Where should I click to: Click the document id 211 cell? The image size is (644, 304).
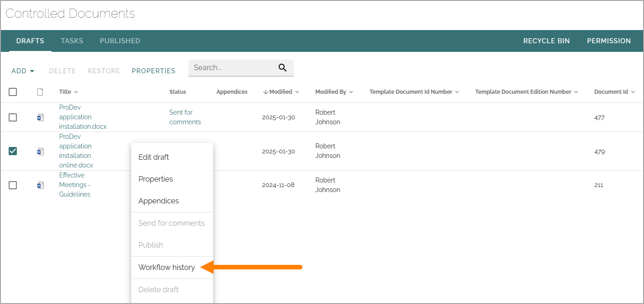point(598,185)
